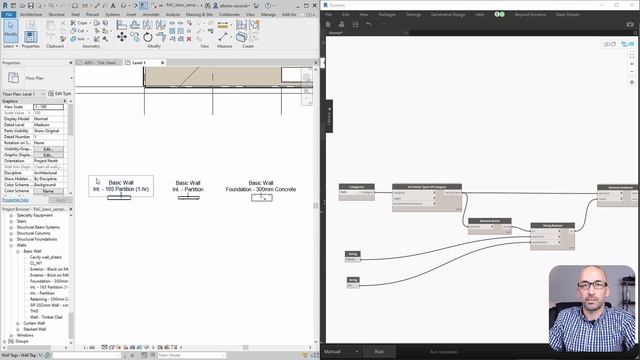The image size is (640, 360).
Task: Toggle Dynamo background 3D preview navigation
Action: tap(609, 44)
